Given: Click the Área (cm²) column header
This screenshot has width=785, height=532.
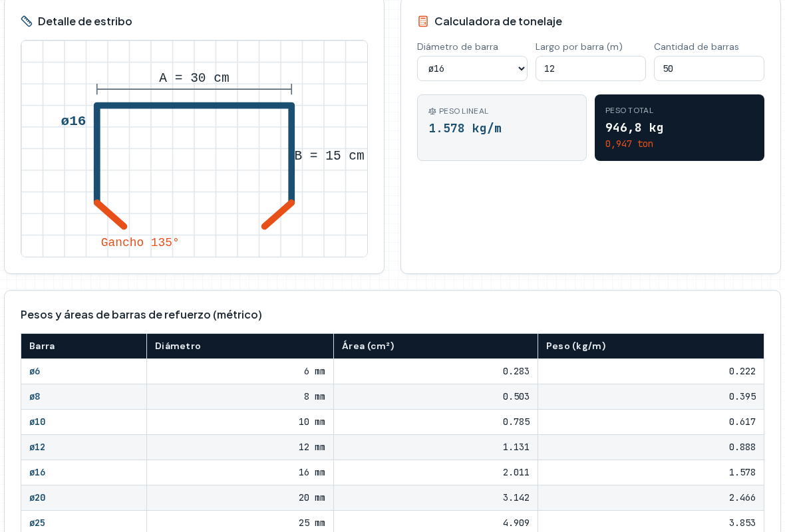Looking at the screenshot, I should point(436,346).
